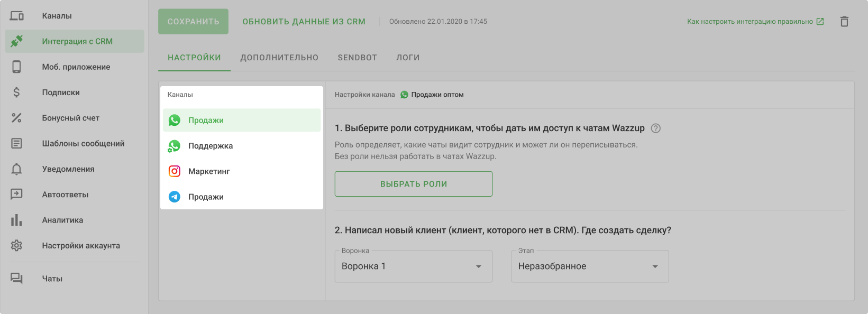Click the trash delete icon
The height and width of the screenshot is (314, 868).
click(x=844, y=22)
